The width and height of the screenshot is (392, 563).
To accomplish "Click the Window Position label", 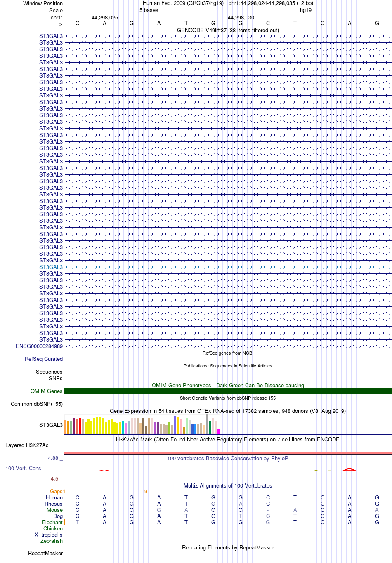I will point(43,3).
